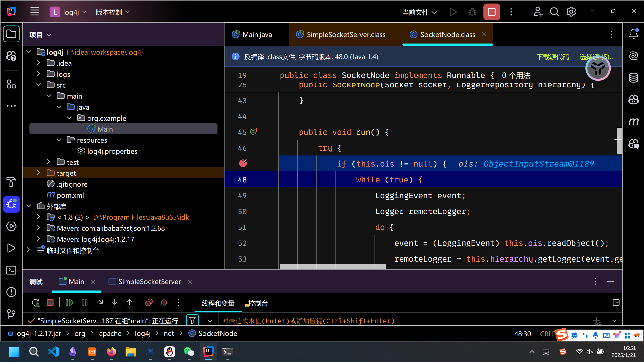Toggle Mute Breakpoints
Viewport: 644px width, 362px height.
tap(164, 303)
